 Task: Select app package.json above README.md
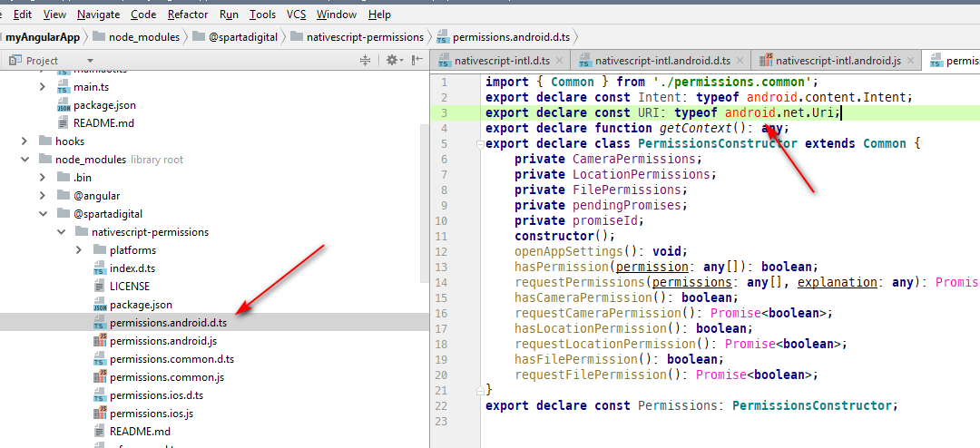pos(104,105)
